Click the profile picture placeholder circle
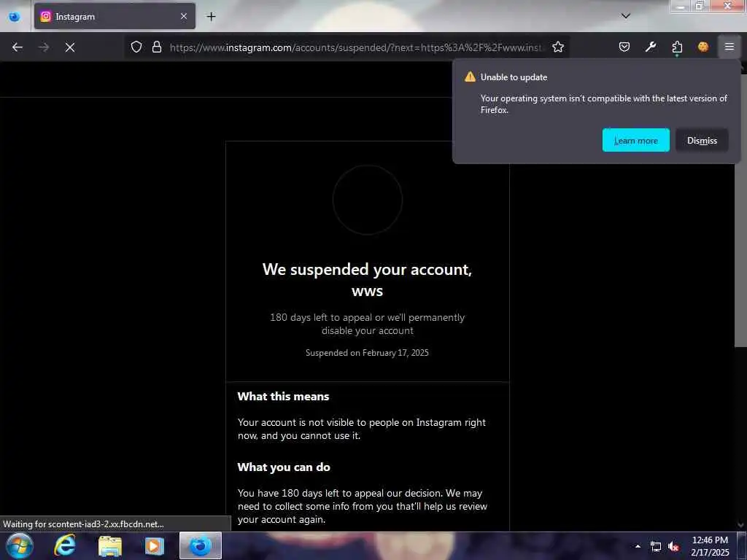747x560 pixels. pos(368,200)
